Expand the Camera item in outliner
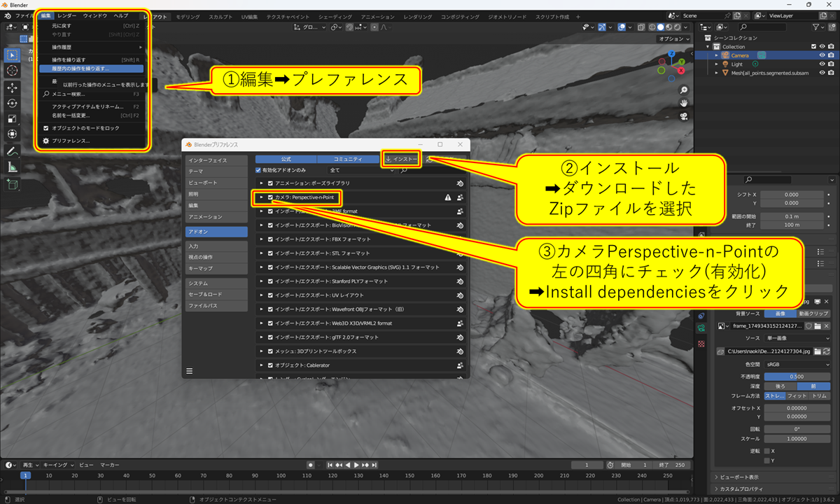The image size is (840, 504). click(x=716, y=55)
